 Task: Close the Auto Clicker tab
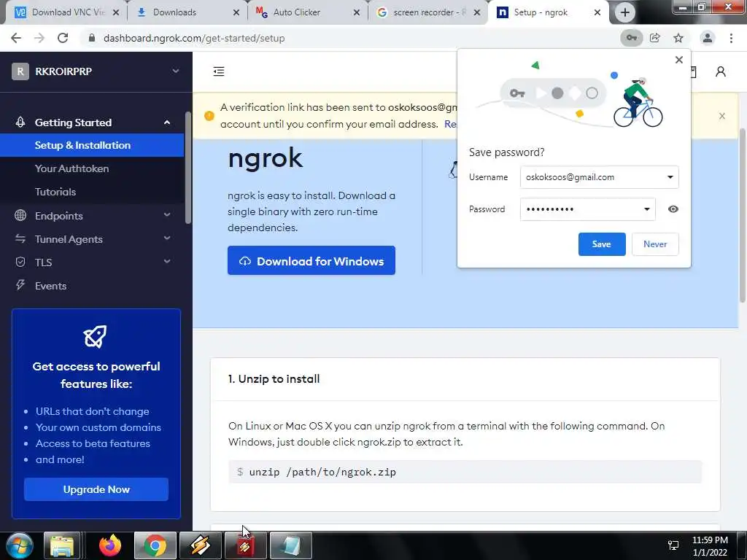356,12
